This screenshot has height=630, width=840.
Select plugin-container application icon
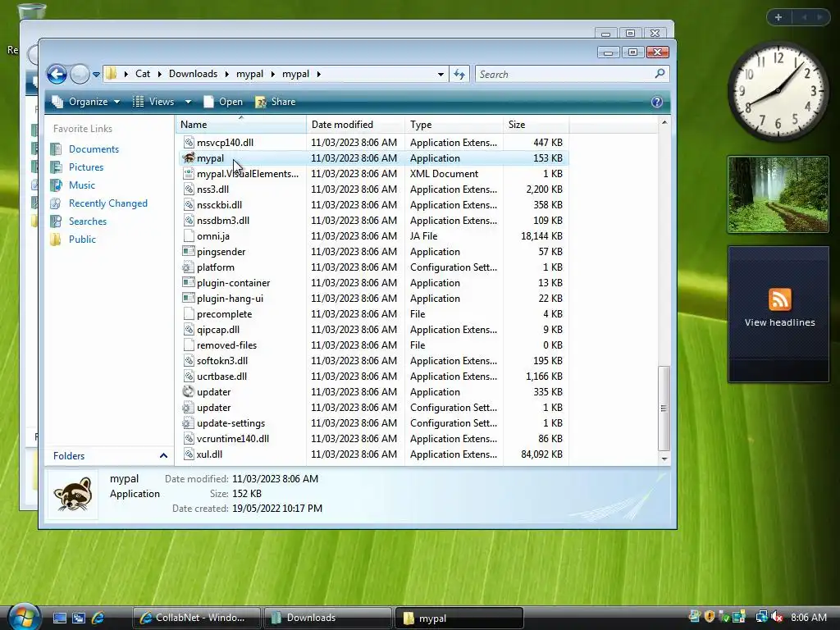point(189,282)
